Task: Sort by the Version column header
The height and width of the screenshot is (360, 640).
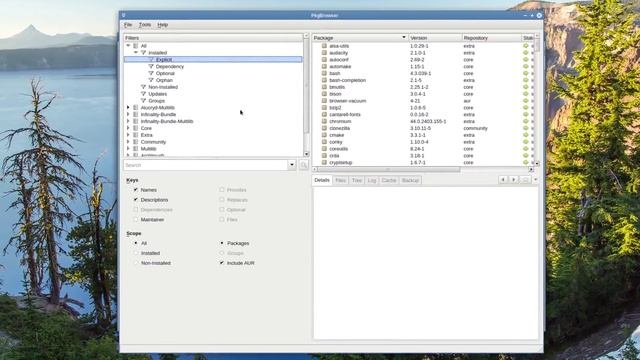Action: pos(435,38)
